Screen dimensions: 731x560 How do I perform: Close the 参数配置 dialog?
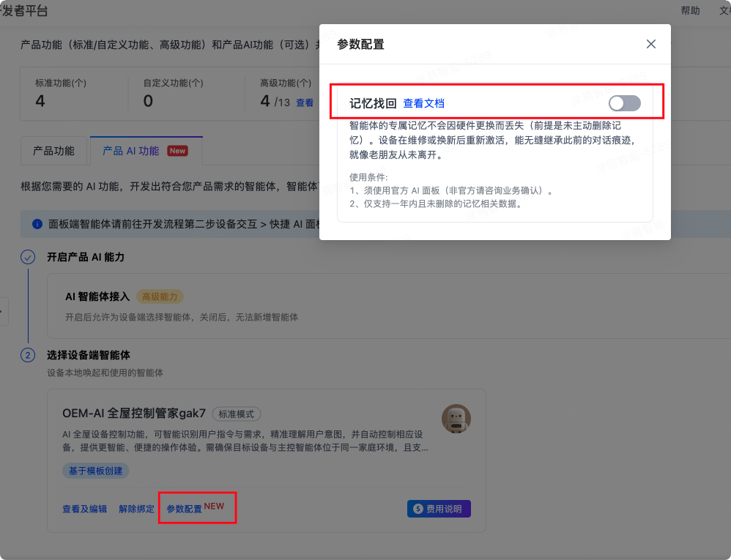pyautogui.click(x=651, y=44)
